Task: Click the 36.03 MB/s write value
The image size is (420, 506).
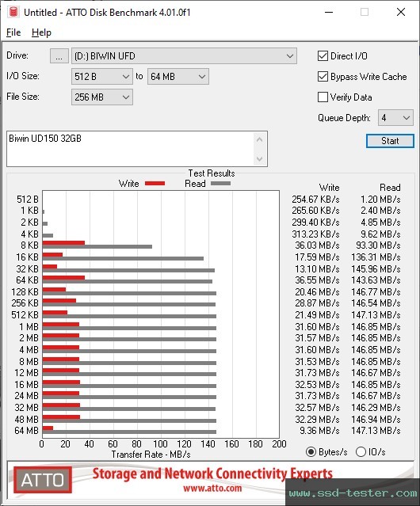Action: (317, 245)
